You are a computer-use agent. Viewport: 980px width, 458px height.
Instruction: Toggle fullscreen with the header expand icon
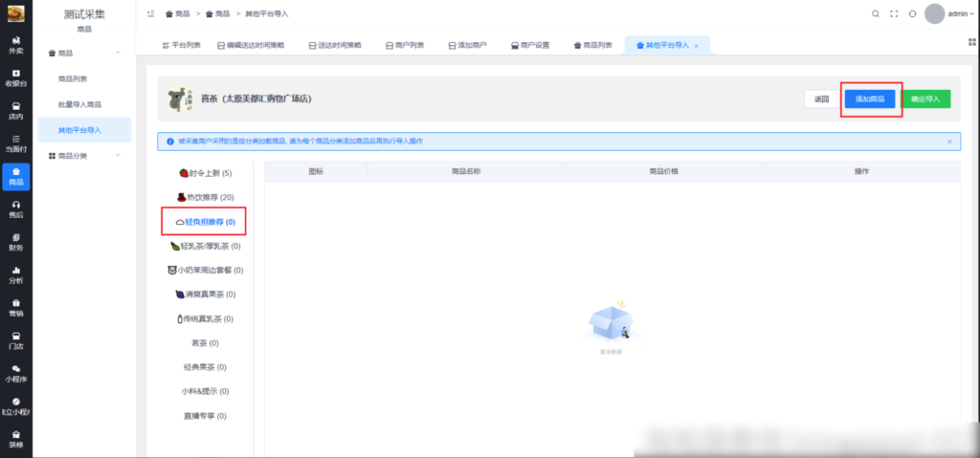tap(894, 14)
